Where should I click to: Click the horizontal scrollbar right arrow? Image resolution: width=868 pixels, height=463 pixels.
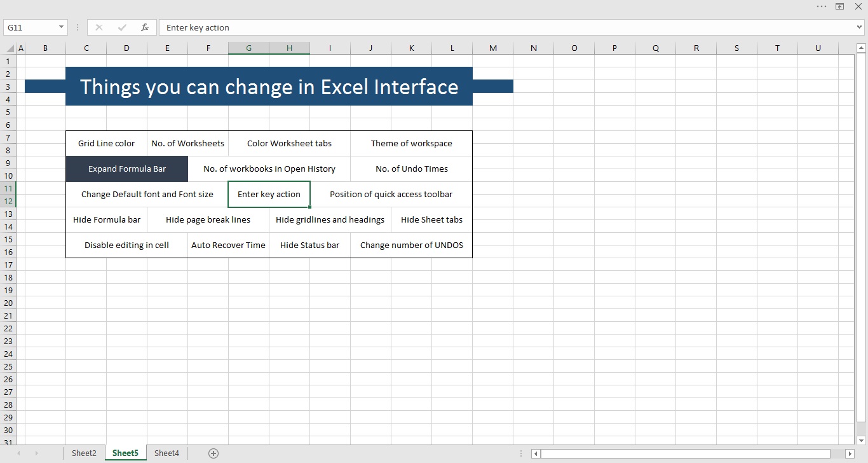[x=850, y=453]
